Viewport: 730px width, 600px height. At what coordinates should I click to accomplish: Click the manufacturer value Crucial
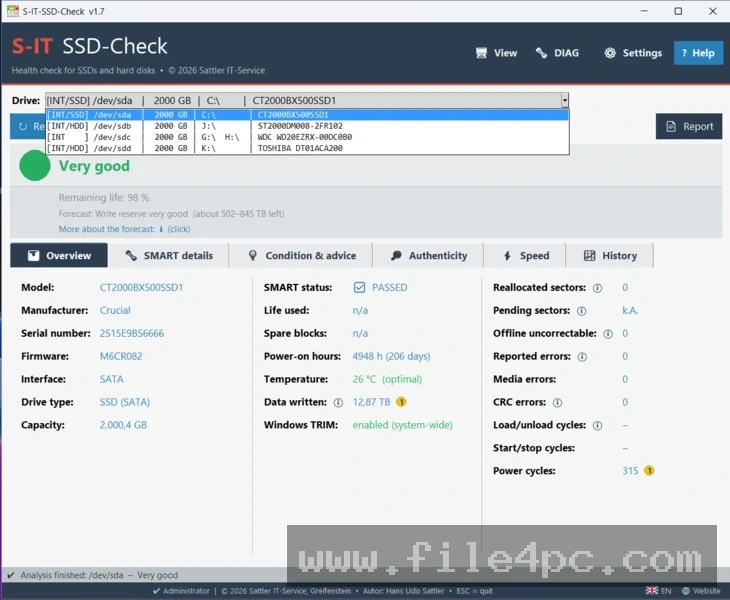coord(115,310)
